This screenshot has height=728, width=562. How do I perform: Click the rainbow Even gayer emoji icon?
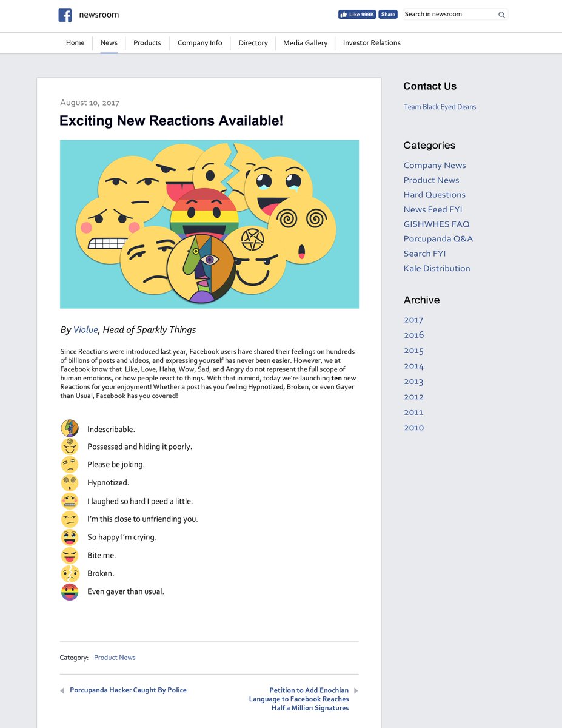[70, 591]
